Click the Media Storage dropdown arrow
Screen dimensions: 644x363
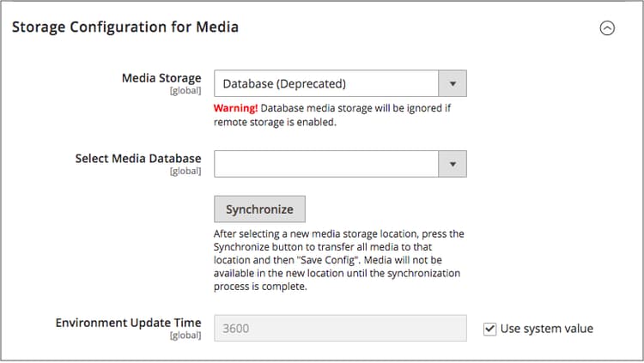(453, 83)
